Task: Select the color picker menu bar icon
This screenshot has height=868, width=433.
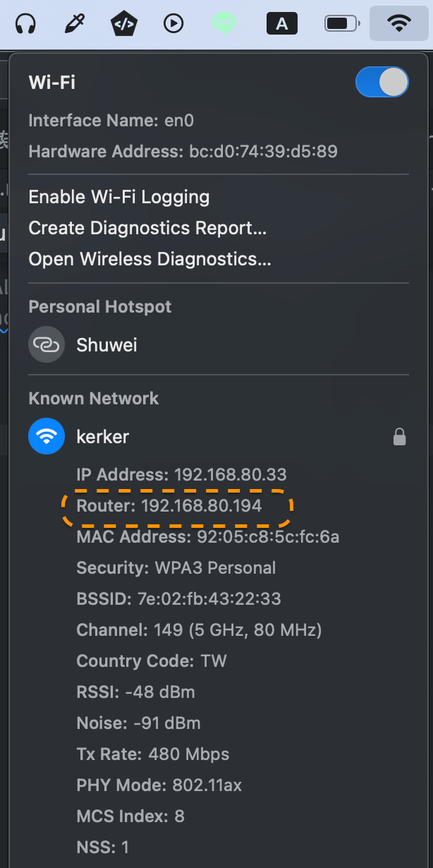Action: click(74, 23)
